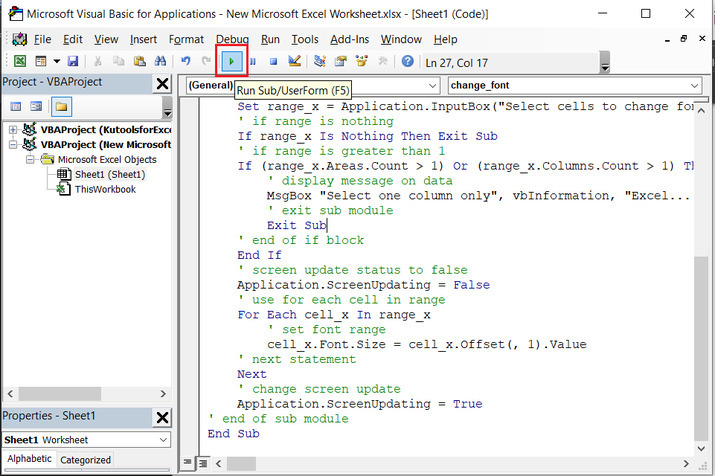Click Procedure View button at code bottom
The height and width of the screenshot is (476, 715).
click(187, 463)
